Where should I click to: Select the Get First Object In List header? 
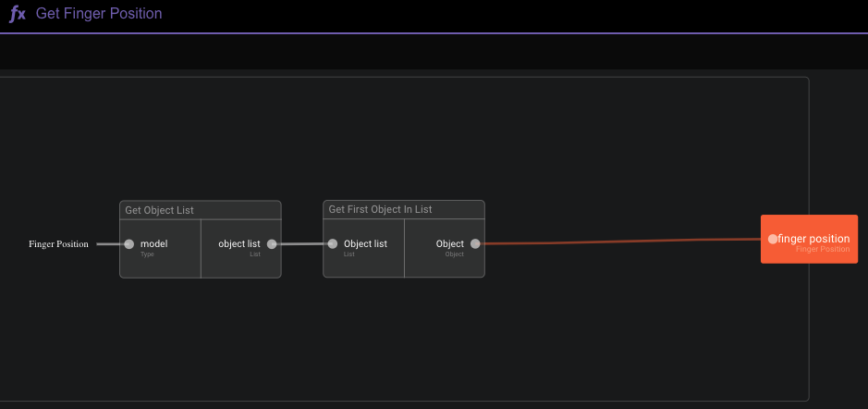coord(403,210)
